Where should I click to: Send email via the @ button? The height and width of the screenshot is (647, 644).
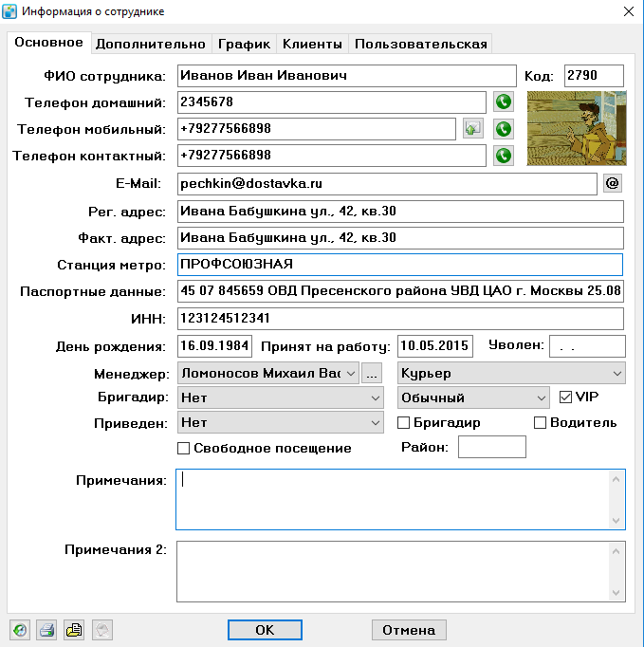point(613,183)
